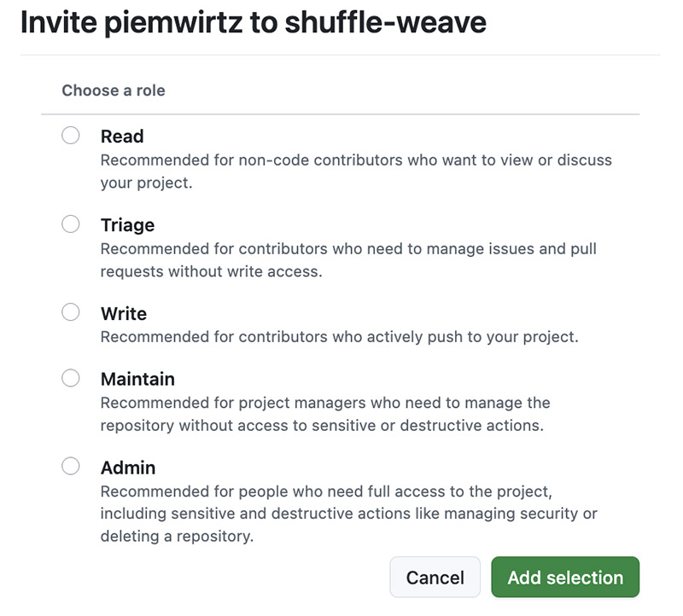Click the non-code contributors description text

(356, 171)
